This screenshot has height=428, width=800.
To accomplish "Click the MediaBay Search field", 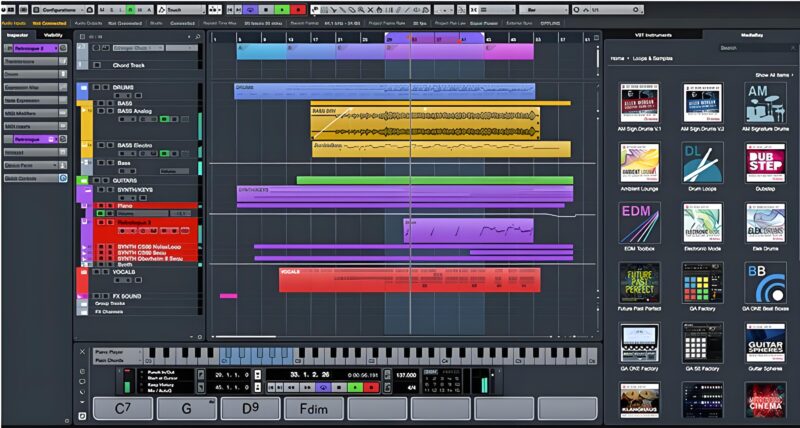I will tap(756, 48).
